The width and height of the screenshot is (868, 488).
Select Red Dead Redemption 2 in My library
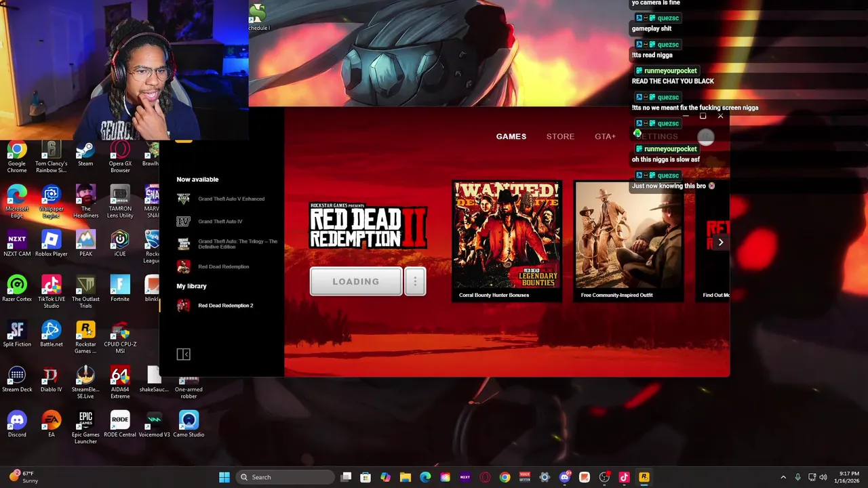pos(216,306)
